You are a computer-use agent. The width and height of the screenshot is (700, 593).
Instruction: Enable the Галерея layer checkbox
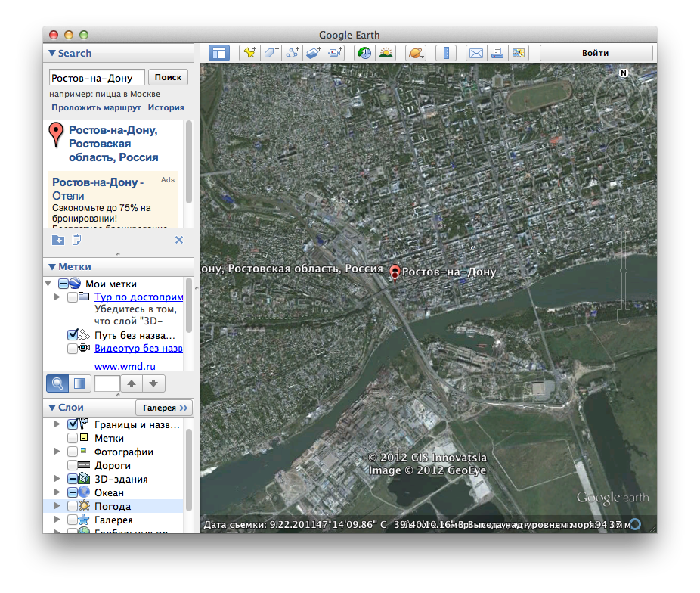click(x=73, y=520)
